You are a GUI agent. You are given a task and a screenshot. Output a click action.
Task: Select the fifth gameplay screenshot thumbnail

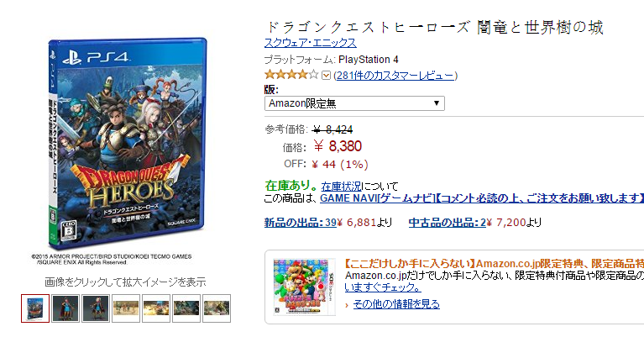pos(156,308)
